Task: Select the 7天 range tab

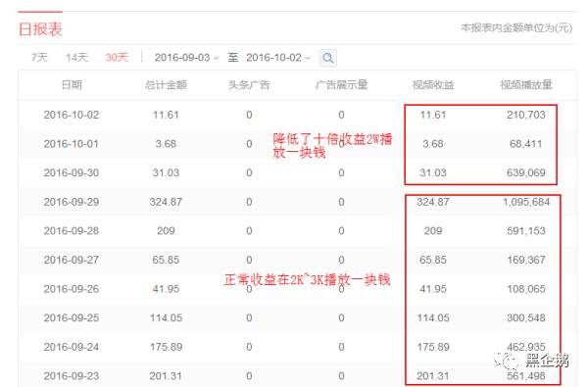Action: [x=39, y=58]
